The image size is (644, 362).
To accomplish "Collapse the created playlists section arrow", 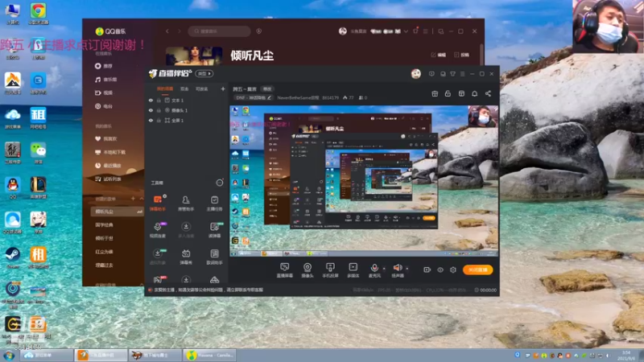I will tap(142, 199).
